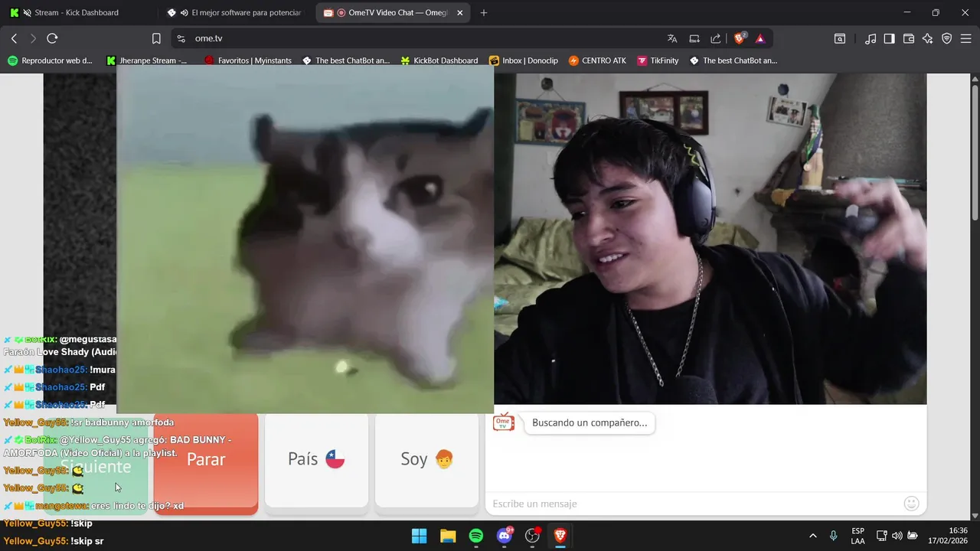Open Favoritos | Myinstants bookmark
980x551 pixels.
[248, 60]
